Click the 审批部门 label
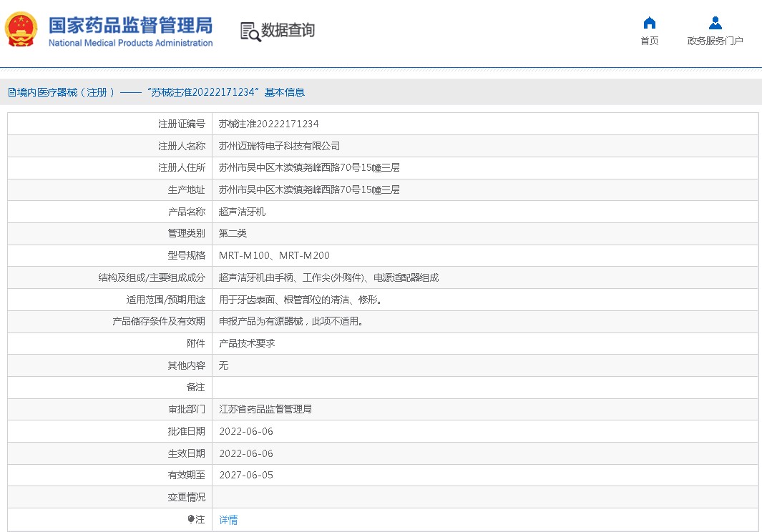 [187, 409]
